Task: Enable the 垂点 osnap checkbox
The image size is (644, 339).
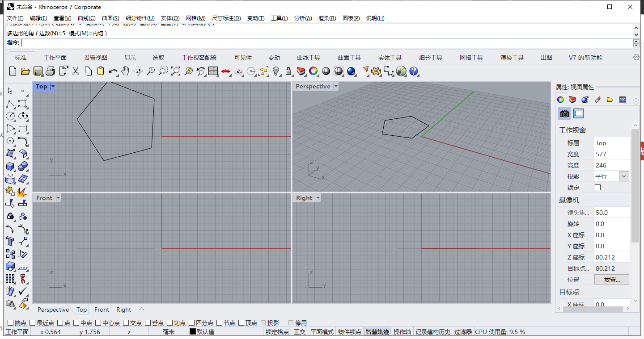Action: pos(148,322)
